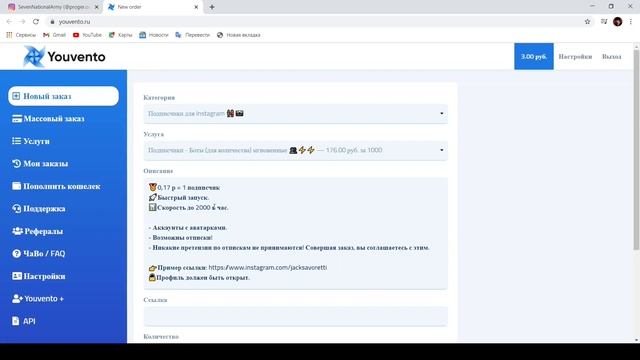Click the text 'Аккаунты с аватарками.'
640x360 pixels.
(190, 228)
